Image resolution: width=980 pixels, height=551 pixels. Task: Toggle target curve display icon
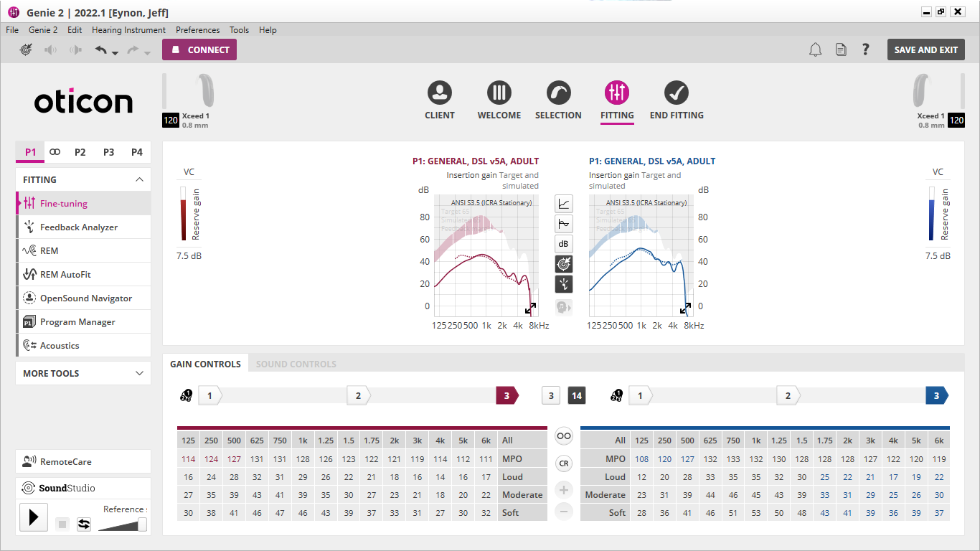click(x=564, y=264)
